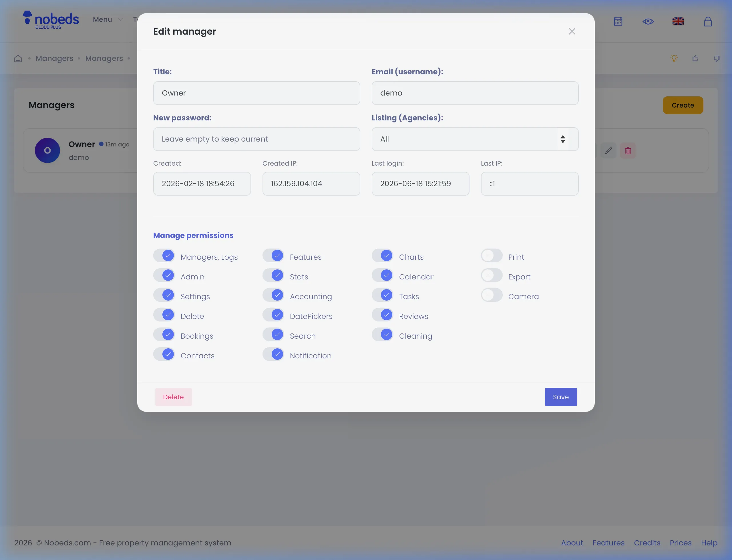Toggle the Admin permission
732x560 pixels.
click(164, 276)
